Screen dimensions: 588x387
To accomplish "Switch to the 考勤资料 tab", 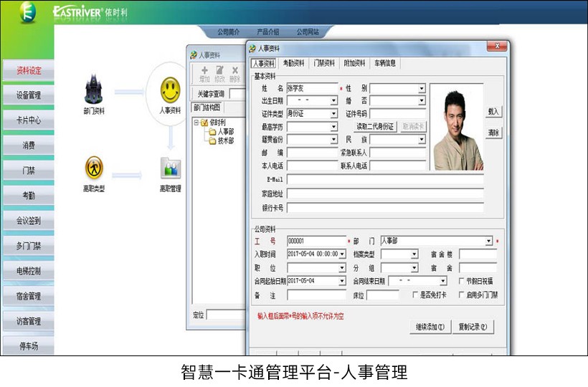I will coord(293,63).
